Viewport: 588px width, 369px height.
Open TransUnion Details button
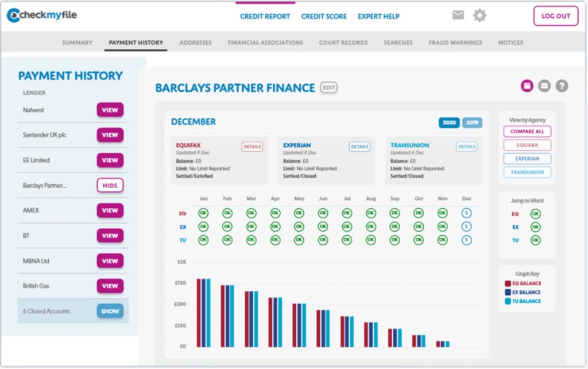click(466, 146)
